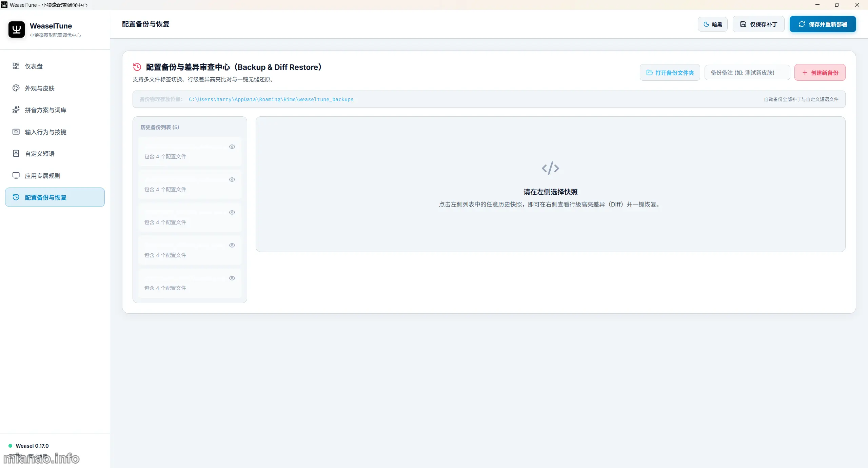
Task: Select the 配置备份与恢复 sidebar item
Action: pos(55,197)
